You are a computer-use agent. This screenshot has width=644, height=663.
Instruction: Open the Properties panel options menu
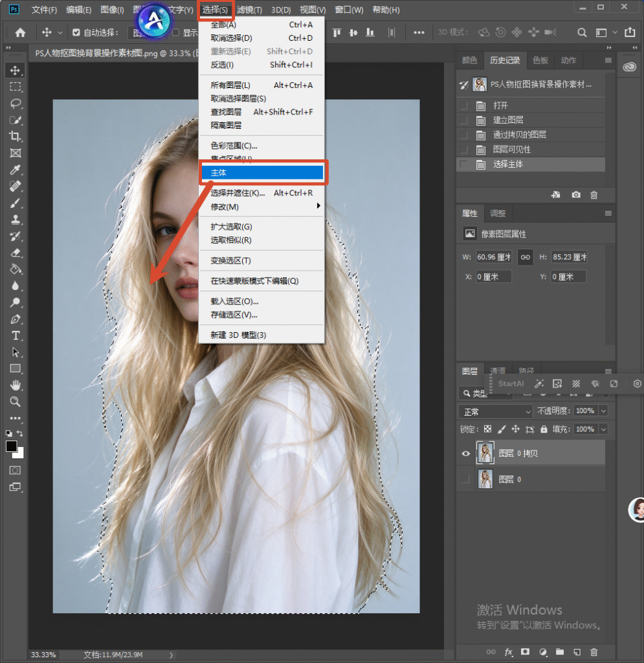tap(608, 214)
